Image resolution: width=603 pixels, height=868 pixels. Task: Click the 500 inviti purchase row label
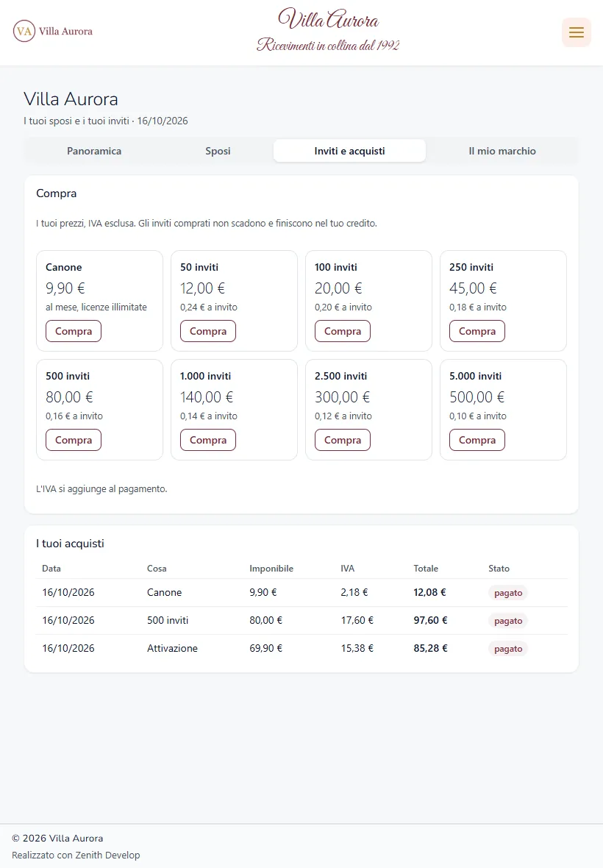click(168, 621)
